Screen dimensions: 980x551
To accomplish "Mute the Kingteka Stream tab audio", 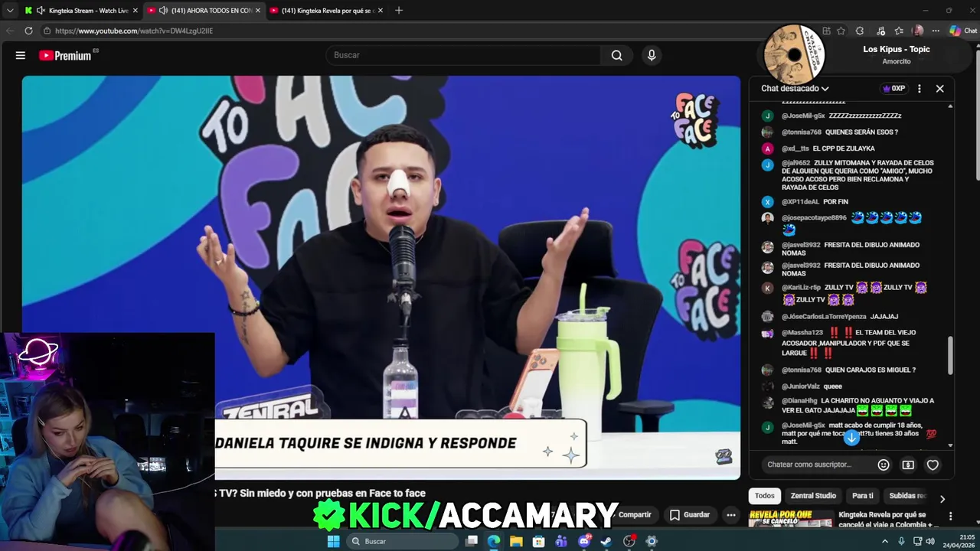I will [x=41, y=11].
